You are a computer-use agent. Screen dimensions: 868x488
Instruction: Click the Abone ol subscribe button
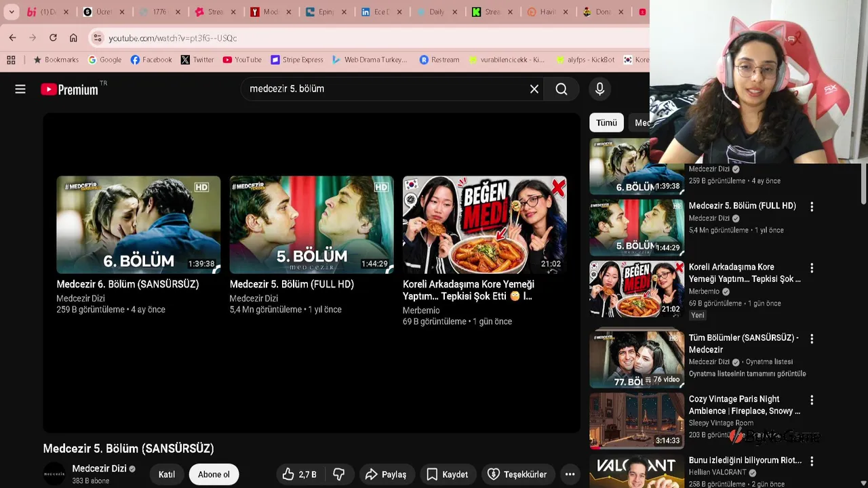[x=214, y=474]
